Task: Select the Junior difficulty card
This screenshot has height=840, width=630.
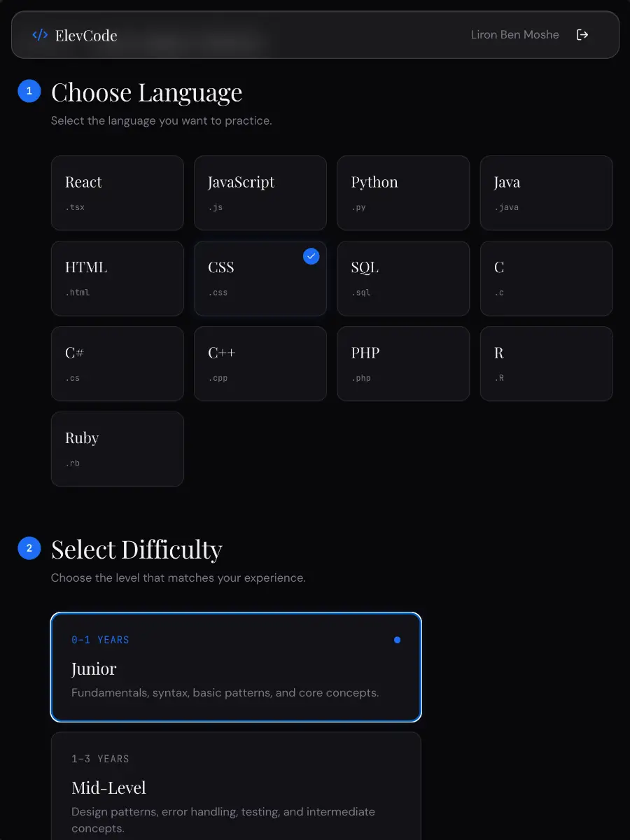Action: coord(236,667)
